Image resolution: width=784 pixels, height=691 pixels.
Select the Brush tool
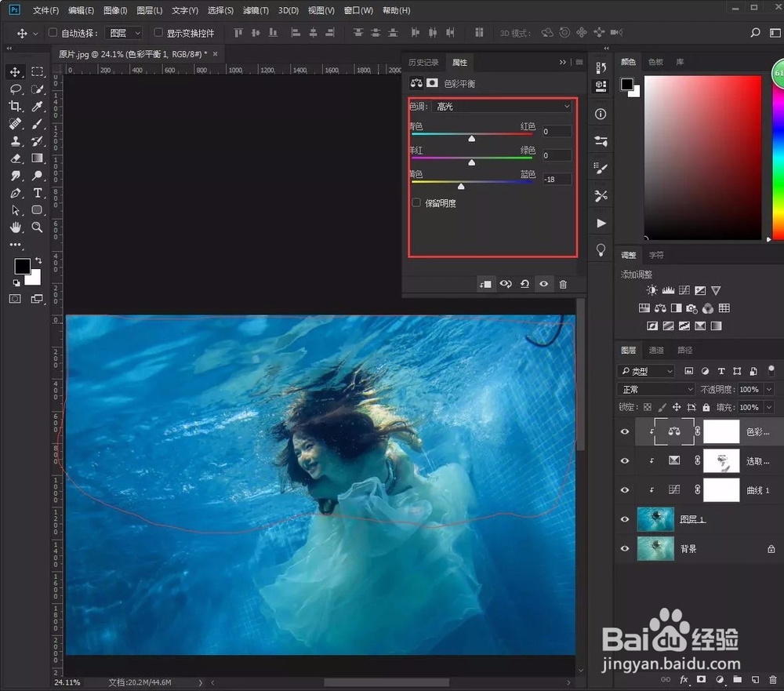pyautogui.click(x=37, y=124)
